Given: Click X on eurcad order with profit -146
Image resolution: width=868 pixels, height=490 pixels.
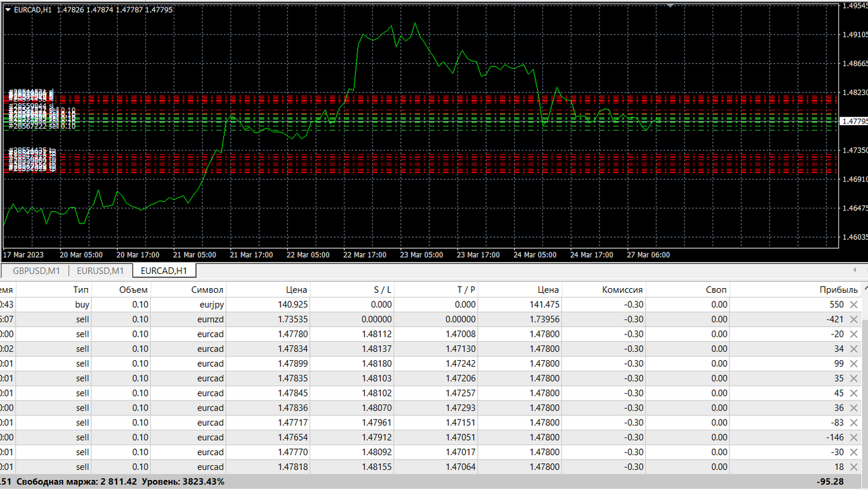Looking at the screenshot, I should point(854,438).
